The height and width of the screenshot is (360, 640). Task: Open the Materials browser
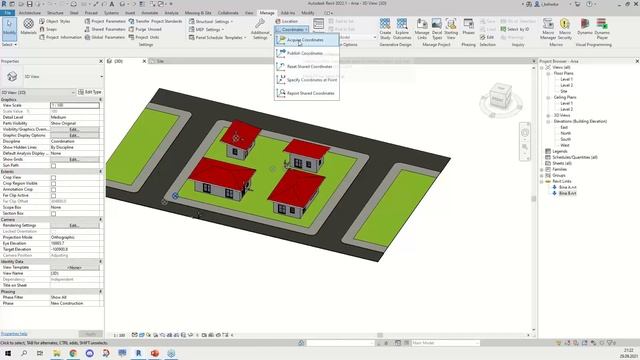(29, 27)
